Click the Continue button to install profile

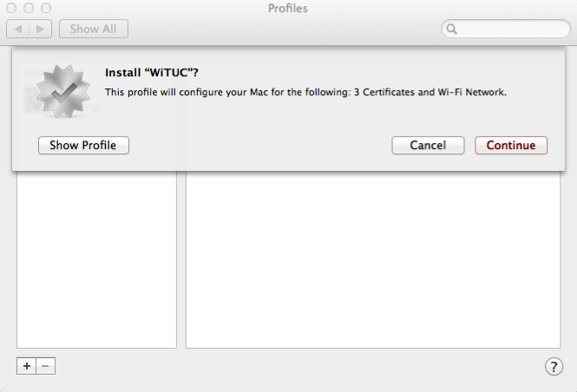(x=511, y=146)
